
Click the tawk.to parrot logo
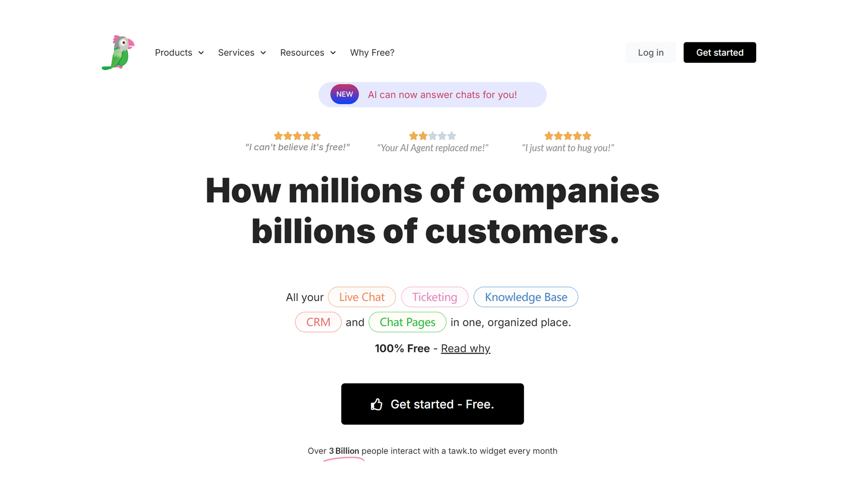point(118,53)
